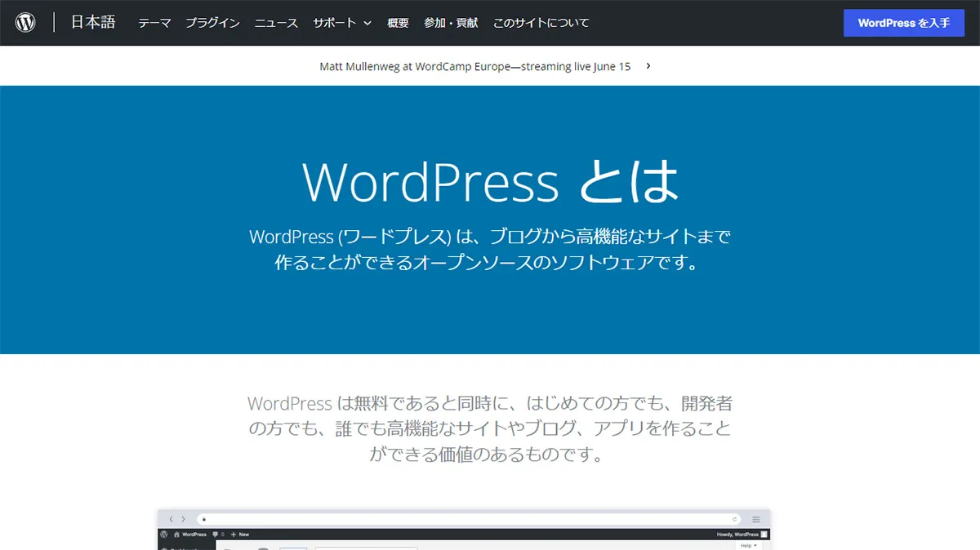Open the WordCamp Europe streaming announcement link
The width and height of the screenshot is (980, 550).
(474, 66)
